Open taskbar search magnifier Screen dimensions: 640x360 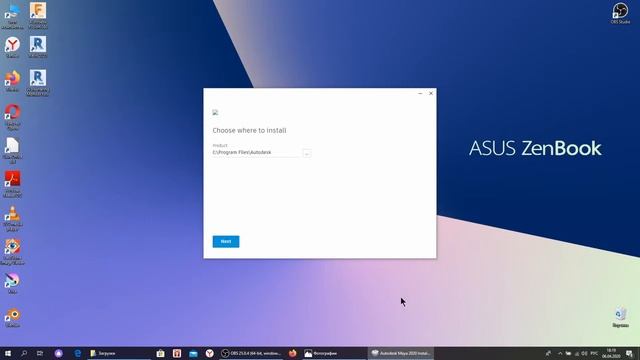pos(24,353)
